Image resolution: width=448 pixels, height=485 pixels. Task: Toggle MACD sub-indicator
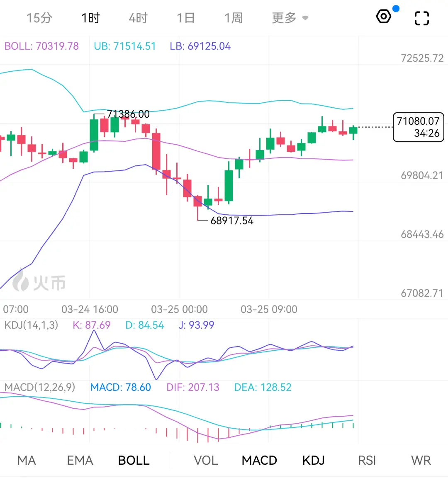pyautogui.click(x=259, y=461)
